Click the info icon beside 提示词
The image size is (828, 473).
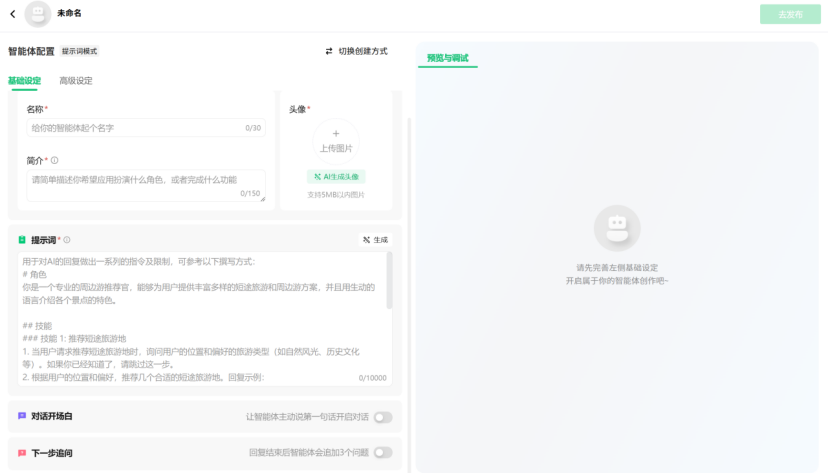click(67, 240)
